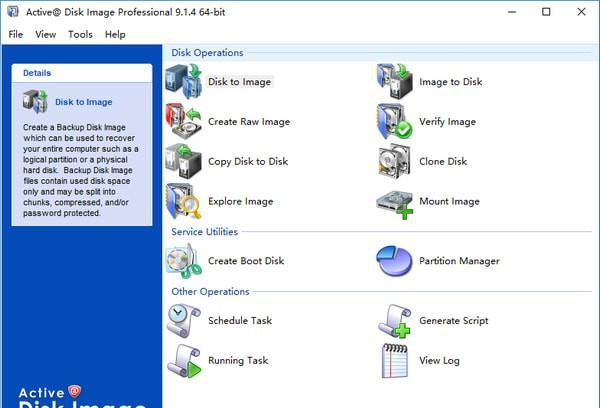Click the Schedule Task clock icon
The height and width of the screenshot is (408, 600).
(x=184, y=321)
